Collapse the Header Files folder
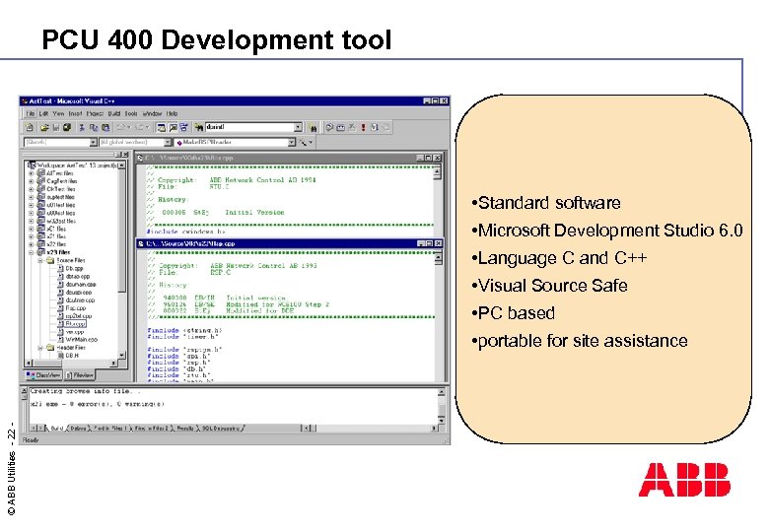769x532 pixels. click(40, 348)
